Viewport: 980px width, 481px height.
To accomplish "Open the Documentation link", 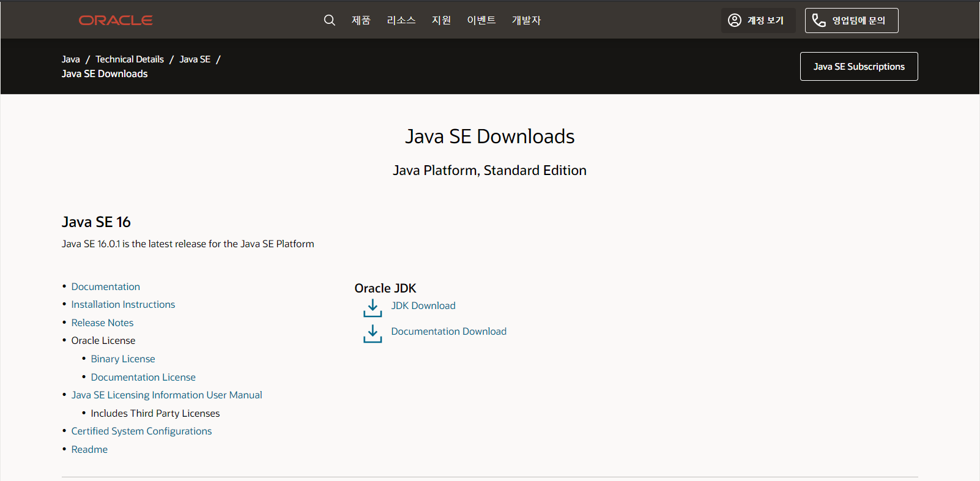I will [x=106, y=286].
